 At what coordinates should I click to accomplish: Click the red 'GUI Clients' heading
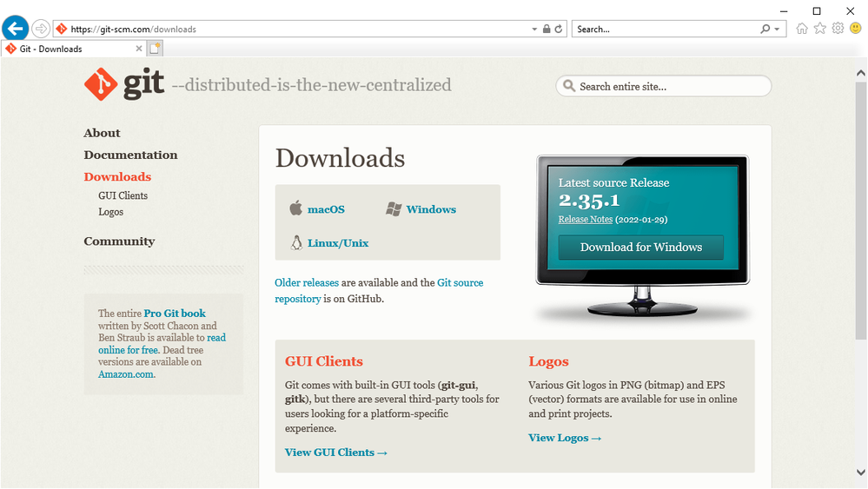[324, 361]
